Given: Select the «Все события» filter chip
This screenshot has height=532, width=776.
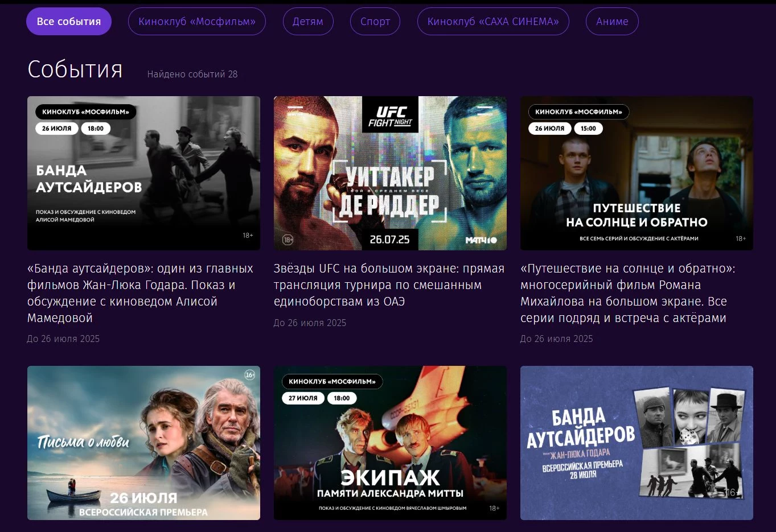Looking at the screenshot, I should (69, 22).
